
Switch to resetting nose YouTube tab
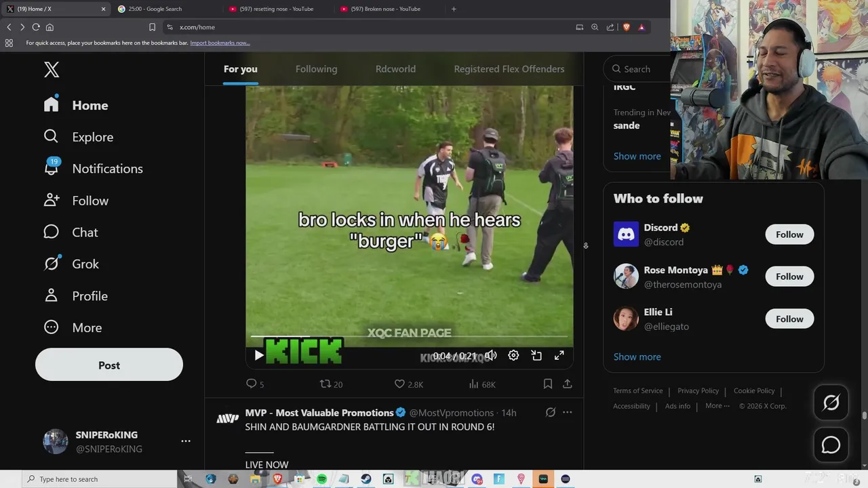coord(277,9)
